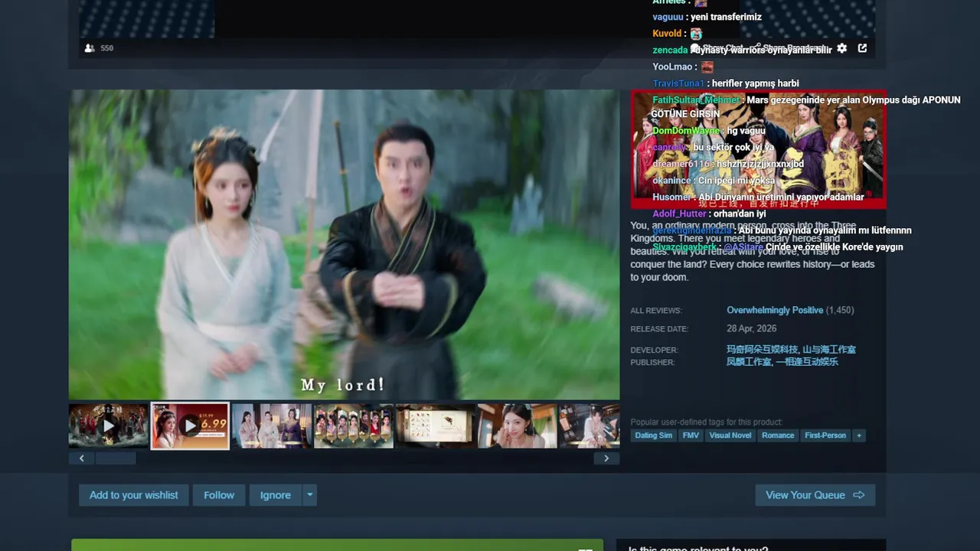Open View Your Queue
The height and width of the screenshot is (551, 980).
815,495
